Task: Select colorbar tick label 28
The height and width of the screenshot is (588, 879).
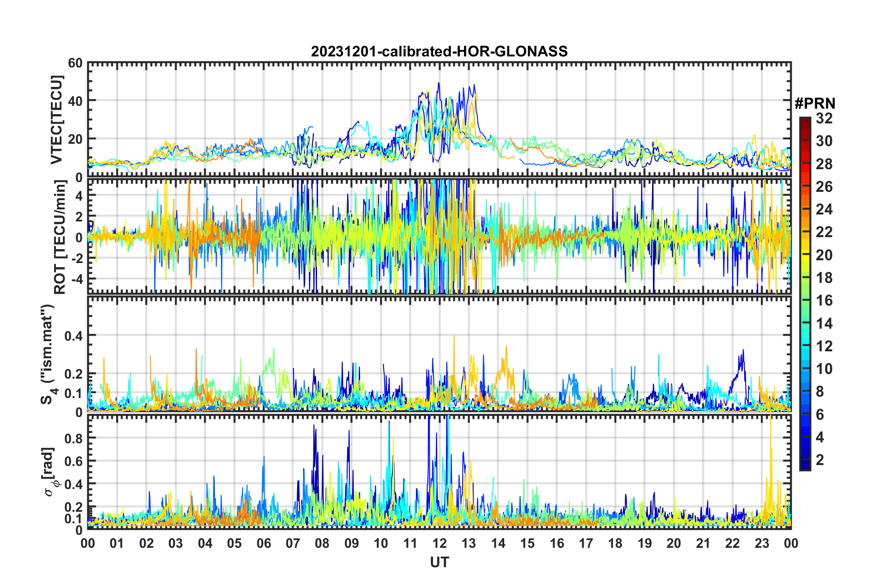Action: (x=824, y=164)
